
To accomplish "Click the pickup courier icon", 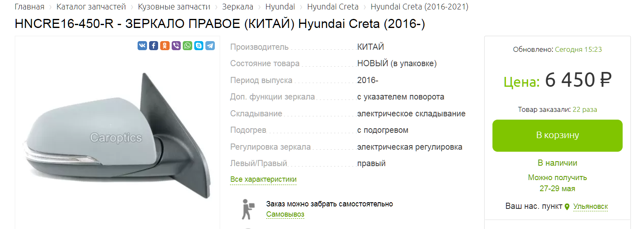I will (248, 209).
